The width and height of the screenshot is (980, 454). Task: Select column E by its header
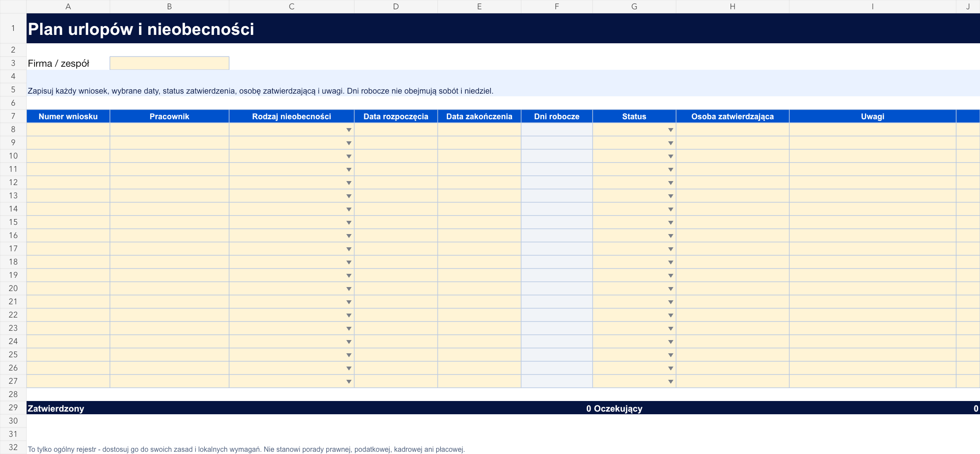(479, 7)
